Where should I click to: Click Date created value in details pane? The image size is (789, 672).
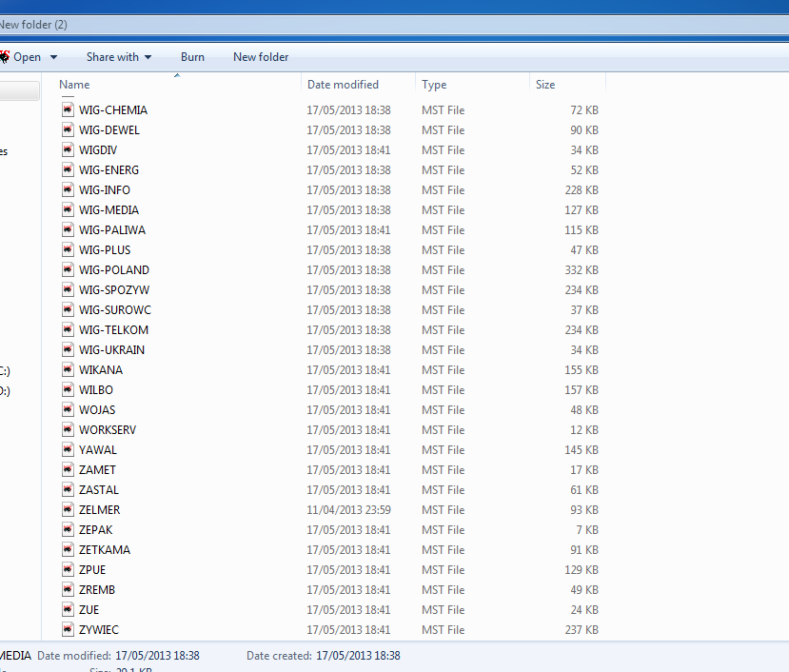[x=358, y=656]
